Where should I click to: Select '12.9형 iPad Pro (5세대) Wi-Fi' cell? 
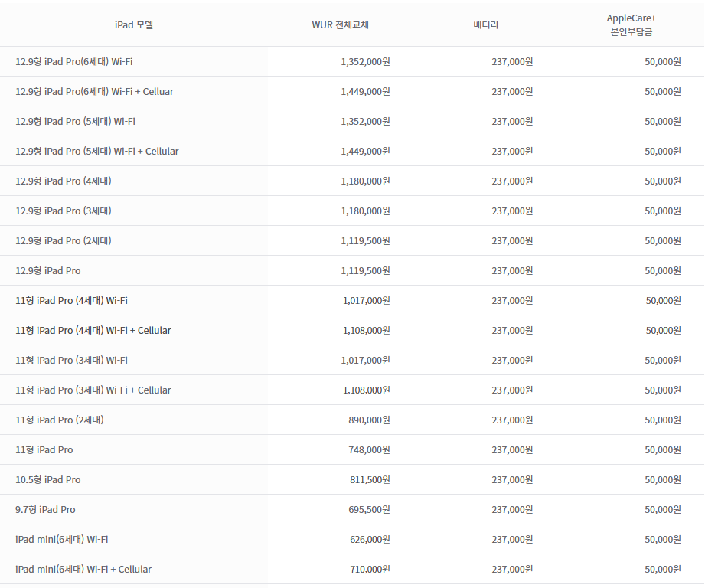[75, 122]
